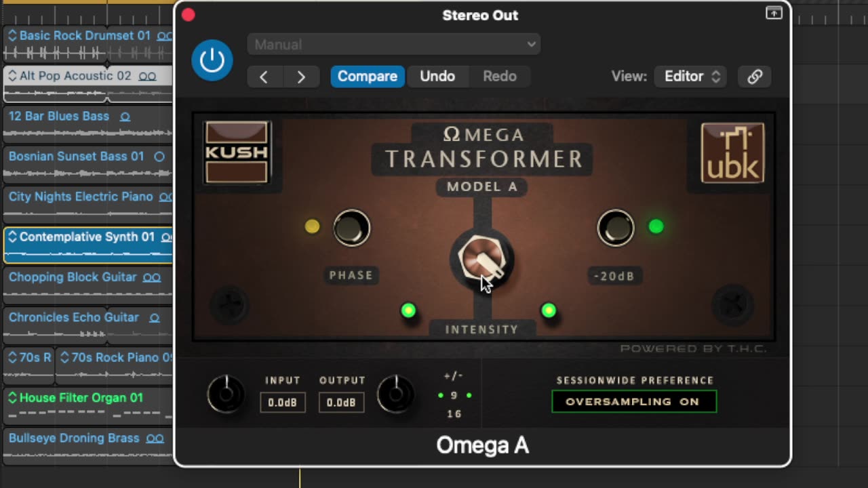
Task: Select Alt Pop Acoustic 02 region
Action: 88,84
